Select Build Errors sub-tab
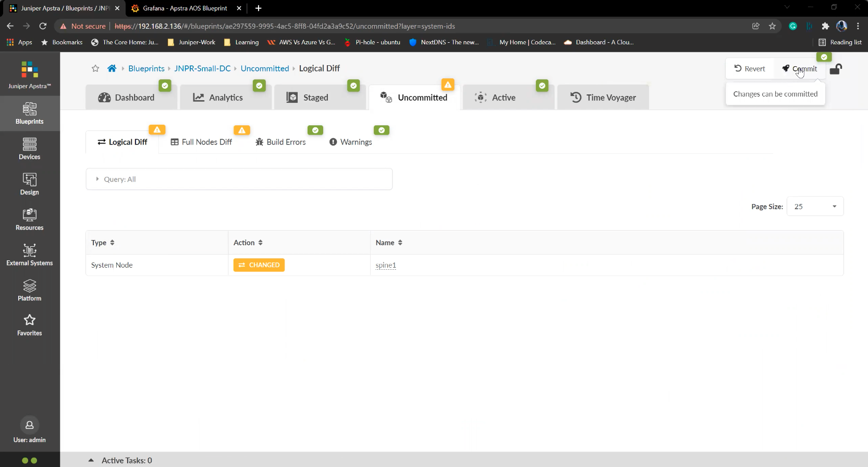The image size is (868, 467). click(x=280, y=142)
